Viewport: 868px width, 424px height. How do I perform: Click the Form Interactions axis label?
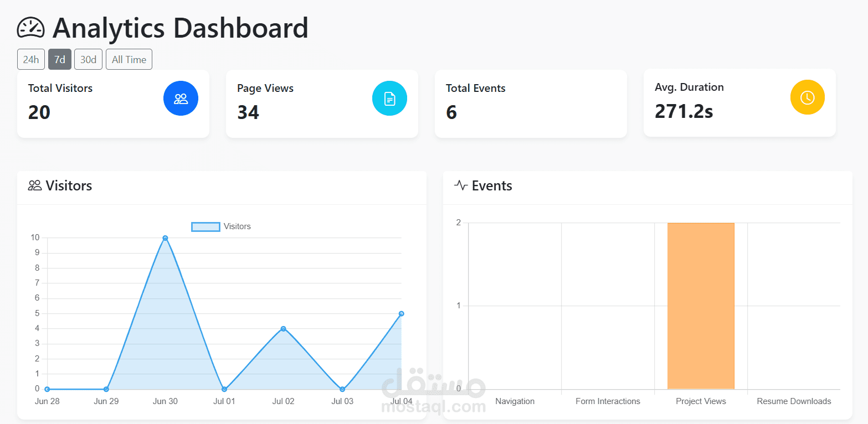coord(608,401)
